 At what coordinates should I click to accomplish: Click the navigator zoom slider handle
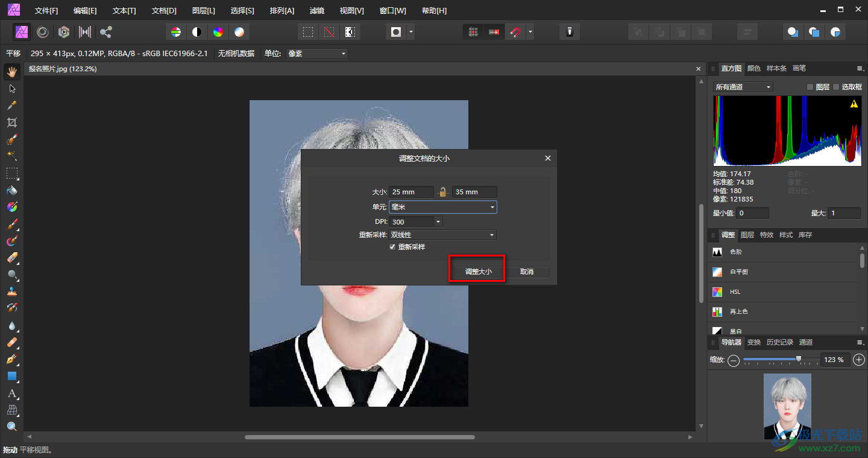[799, 359]
